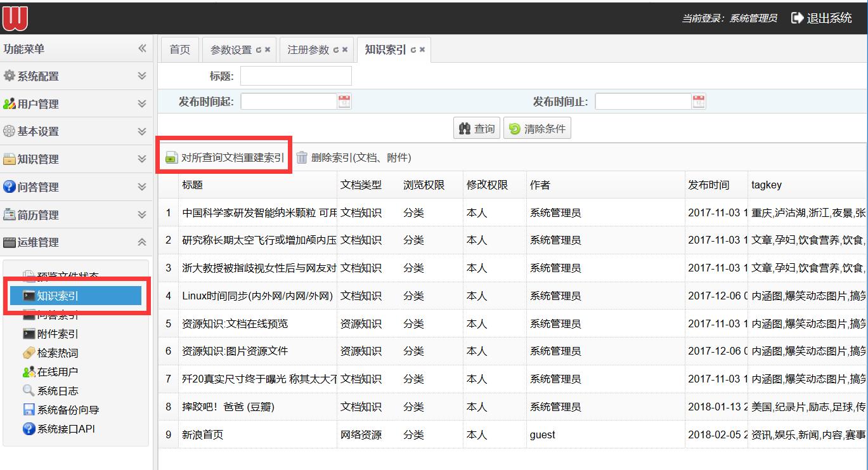Refresh the 参数设置 tab via its reload icon

pos(259,50)
